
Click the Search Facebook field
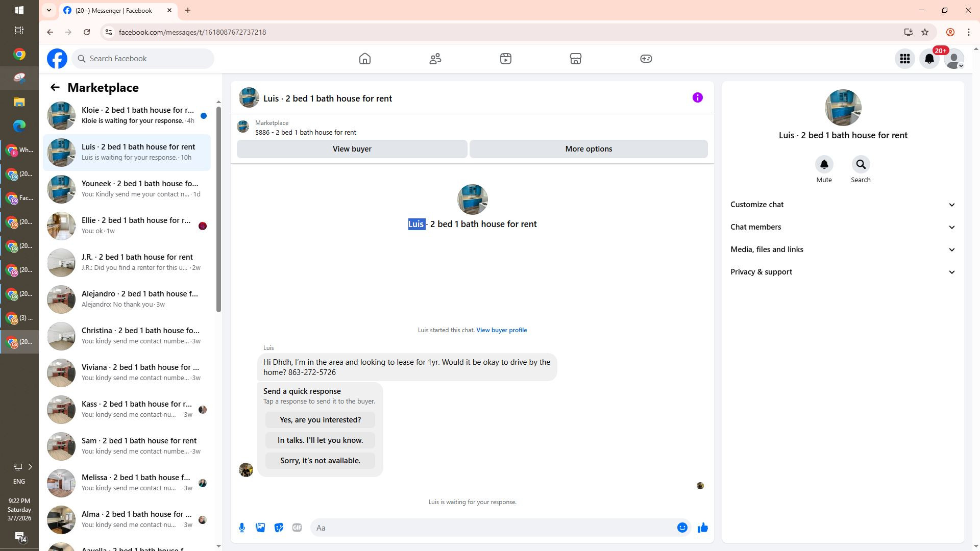pos(143,59)
